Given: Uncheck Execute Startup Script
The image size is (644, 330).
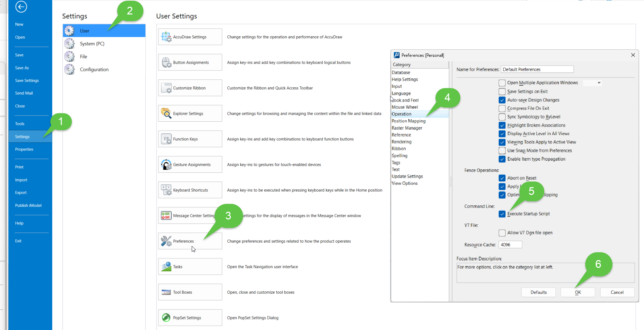Looking at the screenshot, I should click(502, 214).
